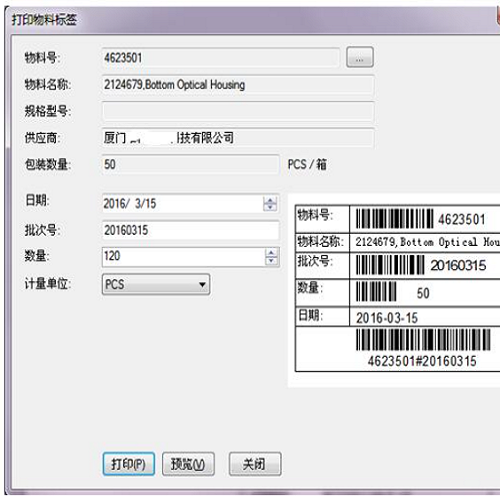Click the 包装数量 label
The width and height of the screenshot is (500, 500).
pos(47,164)
